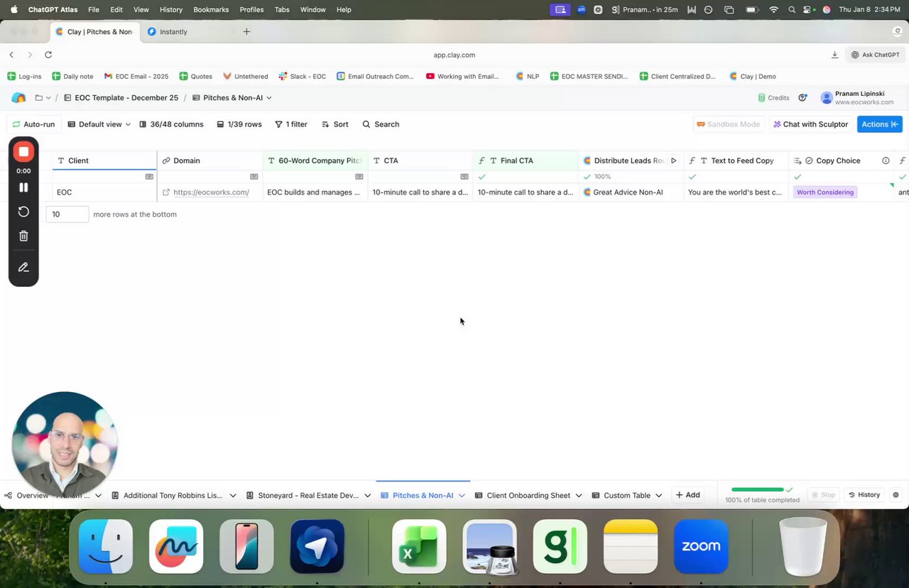Expand Custom Table tab chevron
This screenshot has width=909, height=588.
[659, 495]
